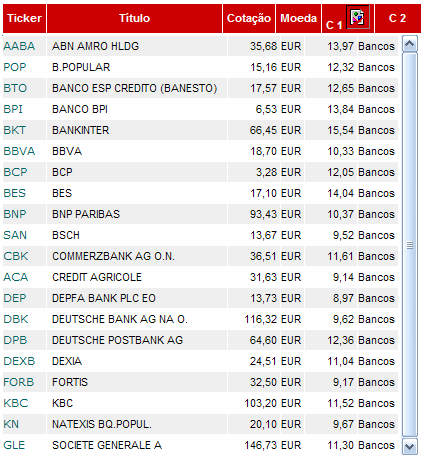
Task: Open the BPI ticker link
Action: [13, 109]
